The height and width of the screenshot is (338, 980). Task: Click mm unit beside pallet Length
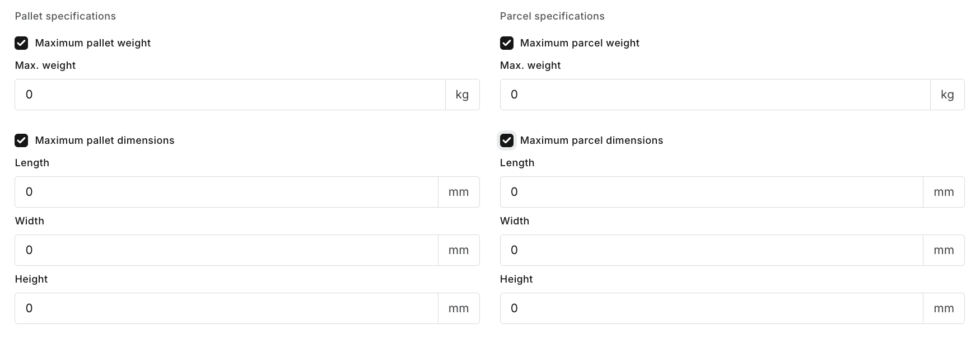point(459,192)
